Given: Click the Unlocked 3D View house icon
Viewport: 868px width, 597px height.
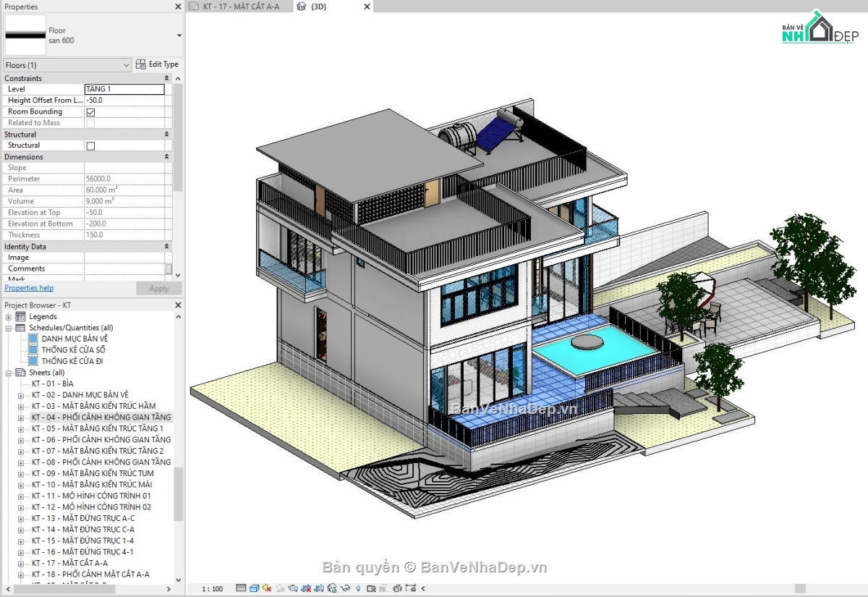Looking at the screenshot, I should 332,589.
